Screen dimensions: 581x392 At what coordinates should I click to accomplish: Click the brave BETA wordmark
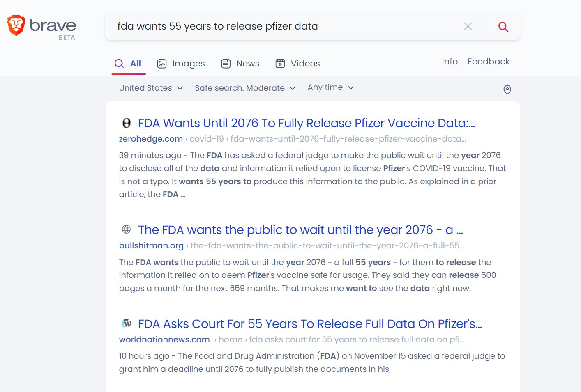click(53, 29)
